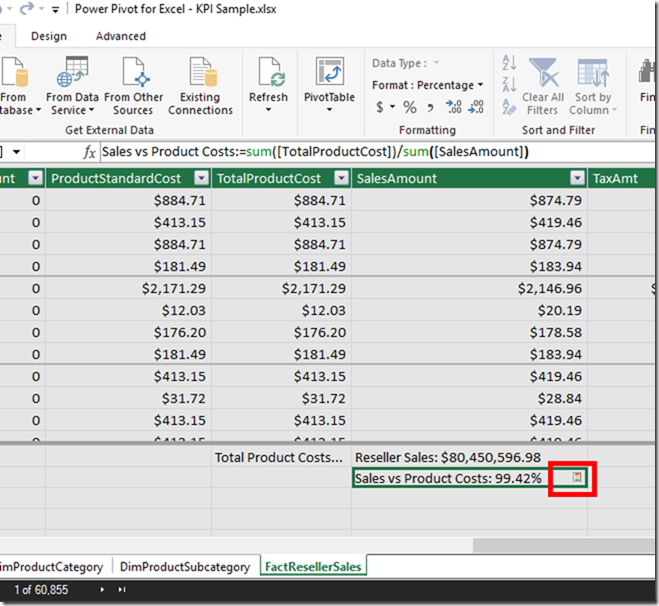
Task: Open Existing Connections
Action: coord(200,86)
